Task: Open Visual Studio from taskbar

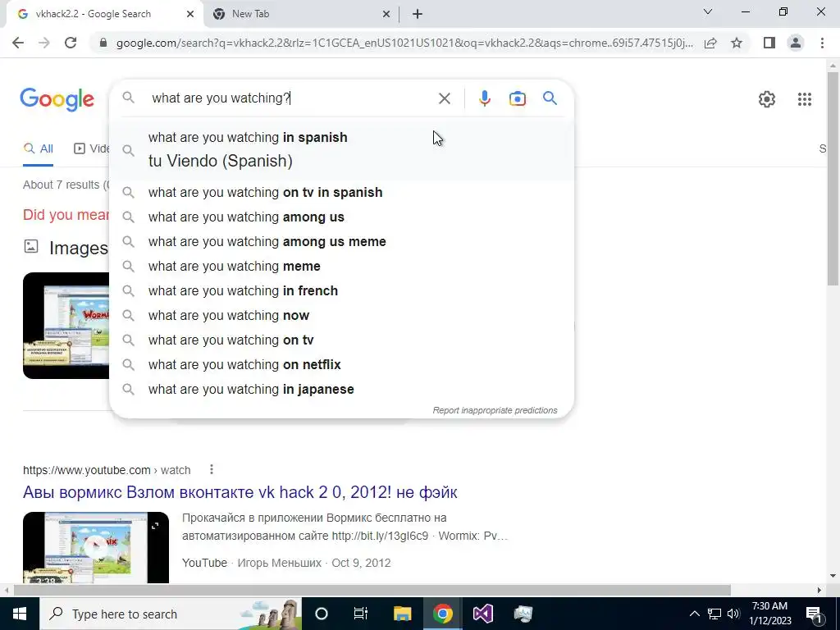Action: (x=482, y=614)
